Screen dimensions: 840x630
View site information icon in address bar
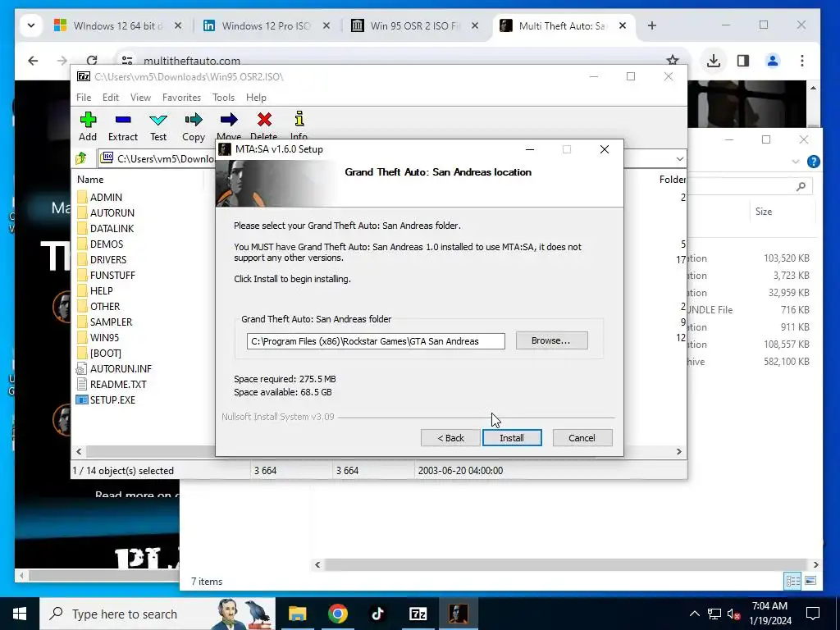pos(127,61)
